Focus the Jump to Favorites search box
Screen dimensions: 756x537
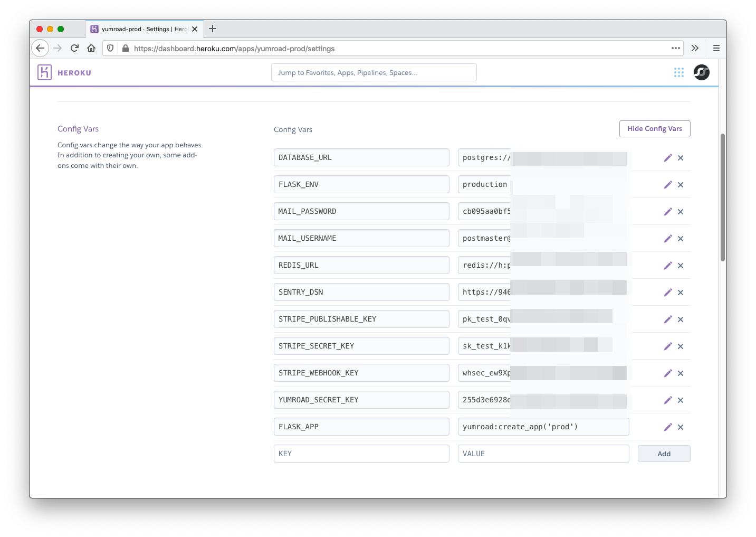tap(374, 72)
